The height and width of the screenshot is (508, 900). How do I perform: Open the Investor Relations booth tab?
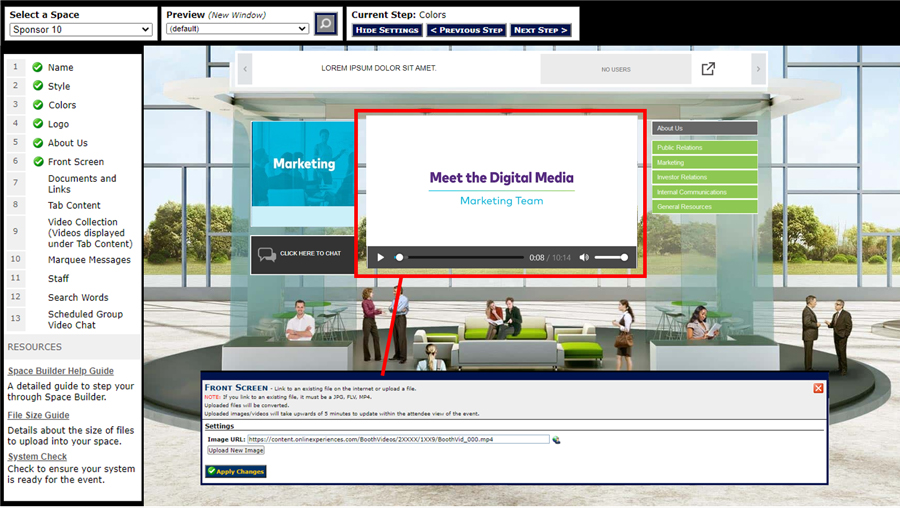tap(705, 177)
